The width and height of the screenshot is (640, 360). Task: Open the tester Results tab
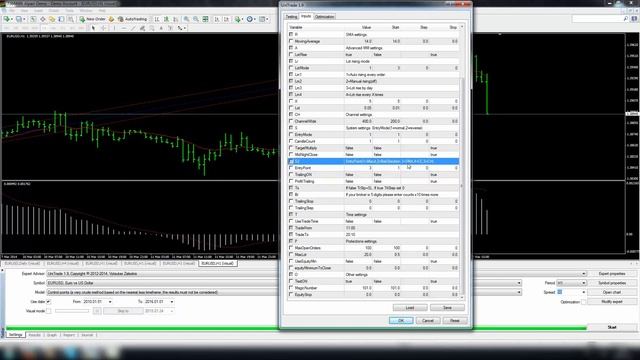point(34,335)
